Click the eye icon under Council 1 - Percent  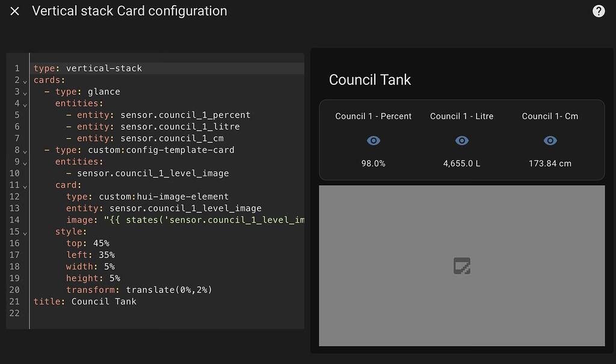374,140
